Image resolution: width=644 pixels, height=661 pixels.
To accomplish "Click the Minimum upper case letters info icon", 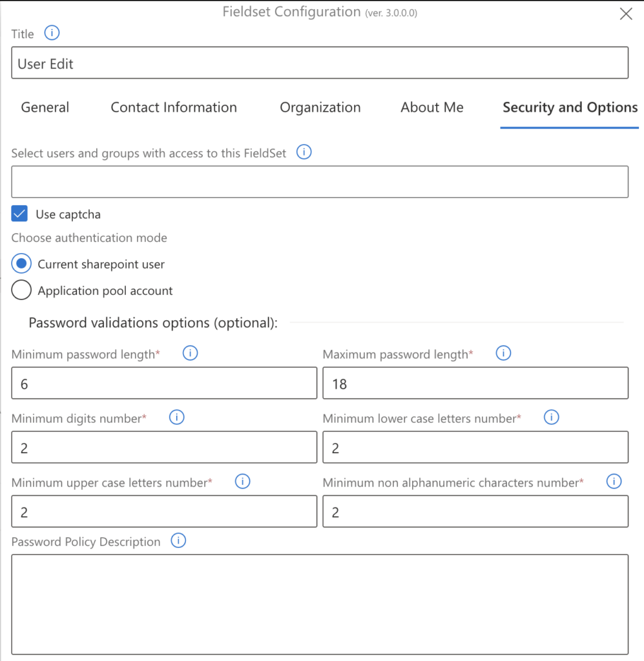I will coord(242,482).
